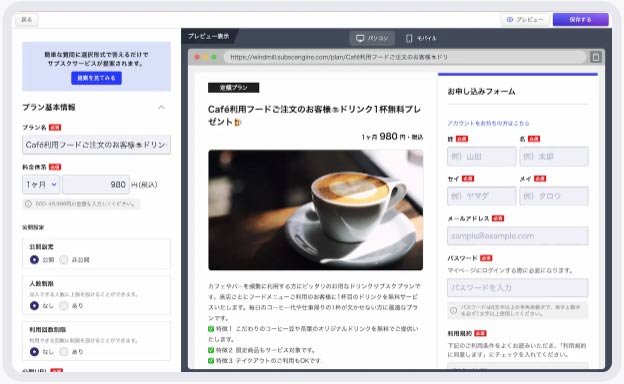The height and width of the screenshot is (384, 624).
Task: Click the info icon under price field
Action: point(28,204)
